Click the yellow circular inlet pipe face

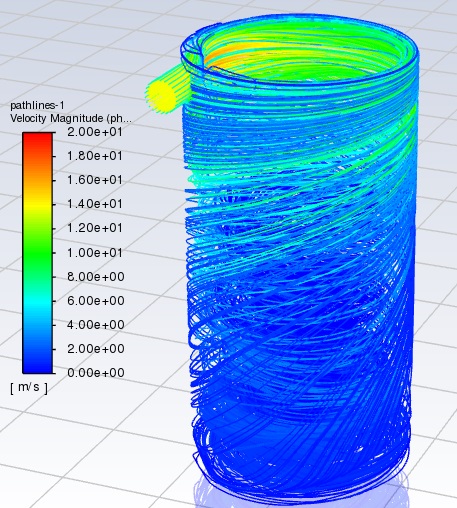point(162,97)
